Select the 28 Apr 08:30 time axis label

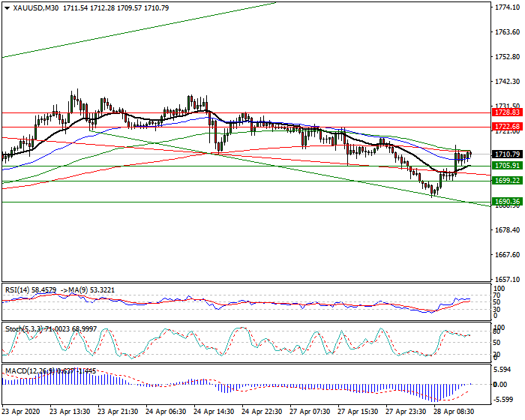[x=454, y=412]
